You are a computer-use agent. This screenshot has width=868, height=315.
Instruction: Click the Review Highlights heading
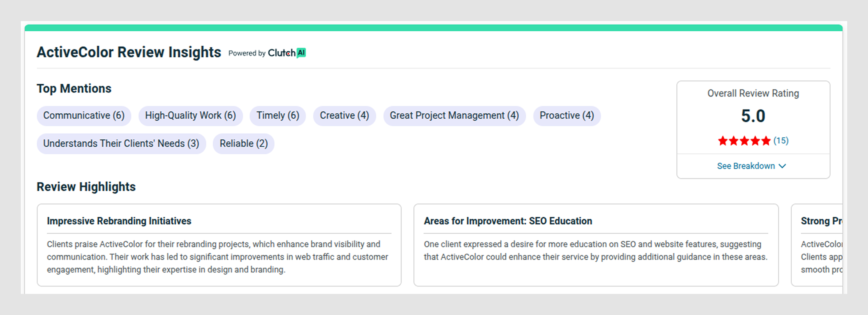(x=86, y=187)
